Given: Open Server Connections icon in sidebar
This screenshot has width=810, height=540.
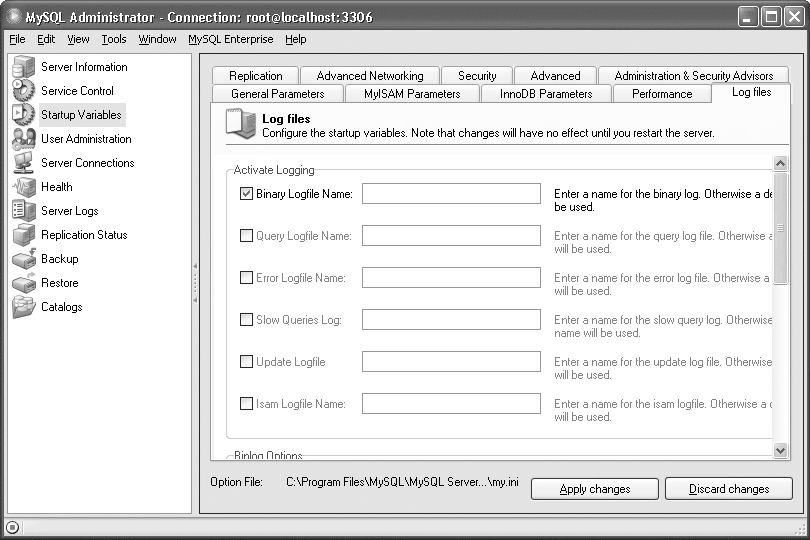Looking at the screenshot, I should pos(23,163).
